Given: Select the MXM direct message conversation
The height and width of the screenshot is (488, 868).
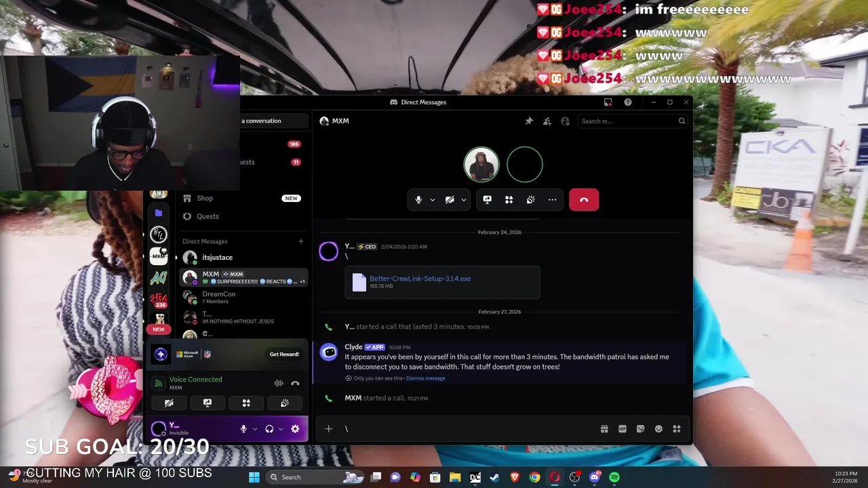Looking at the screenshot, I should tap(242, 277).
